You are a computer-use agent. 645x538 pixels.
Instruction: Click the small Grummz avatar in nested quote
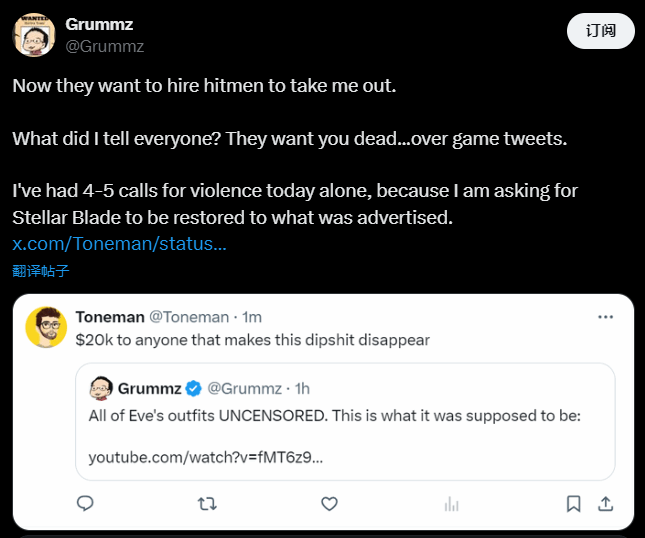pyautogui.click(x=101, y=388)
